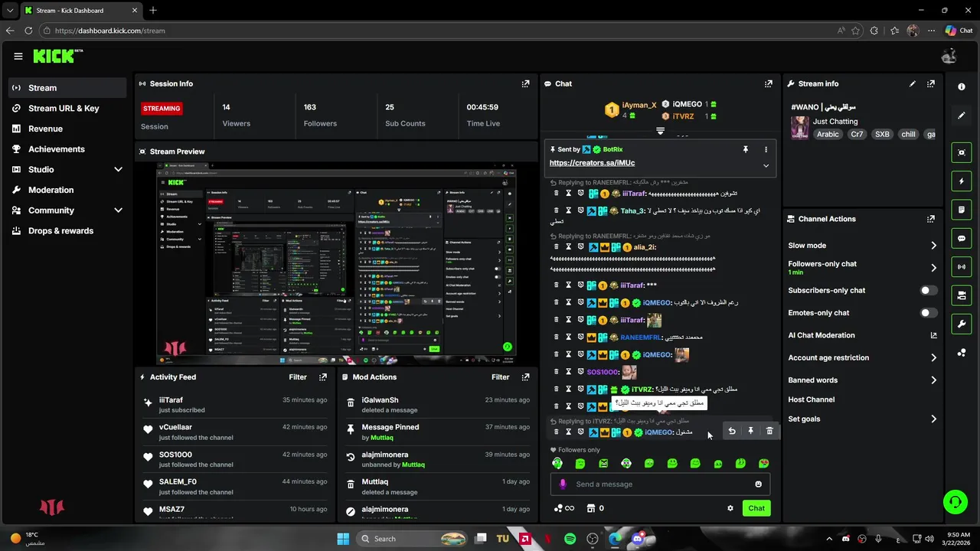Viewport: 980px width, 551px height.
Task: Pop out the Stream info panel
Action: point(931,83)
